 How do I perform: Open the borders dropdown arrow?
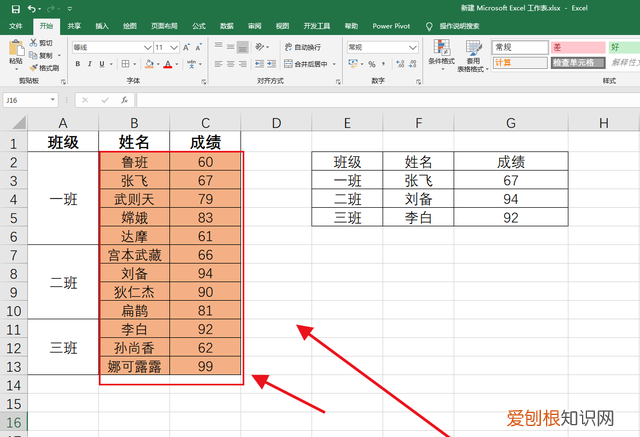(x=135, y=64)
